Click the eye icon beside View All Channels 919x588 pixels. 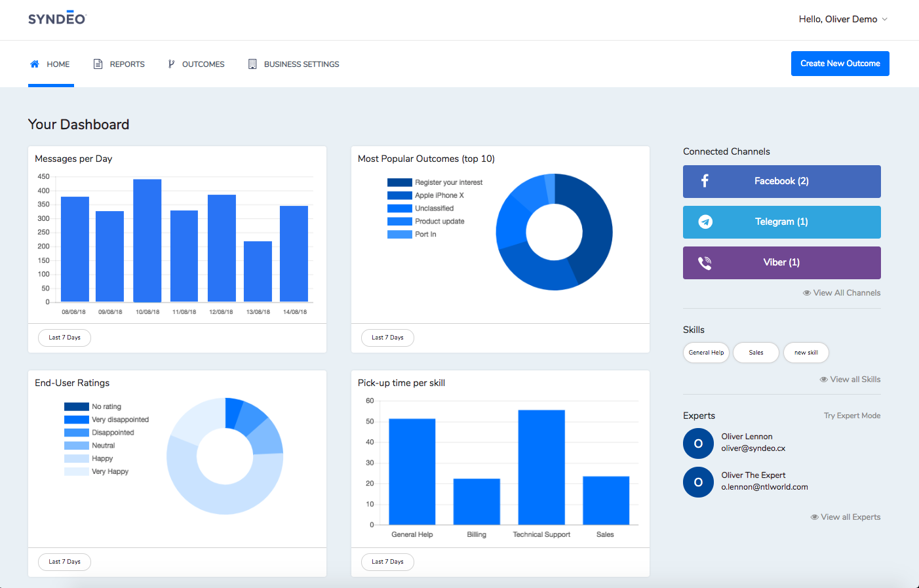pos(807,293)
